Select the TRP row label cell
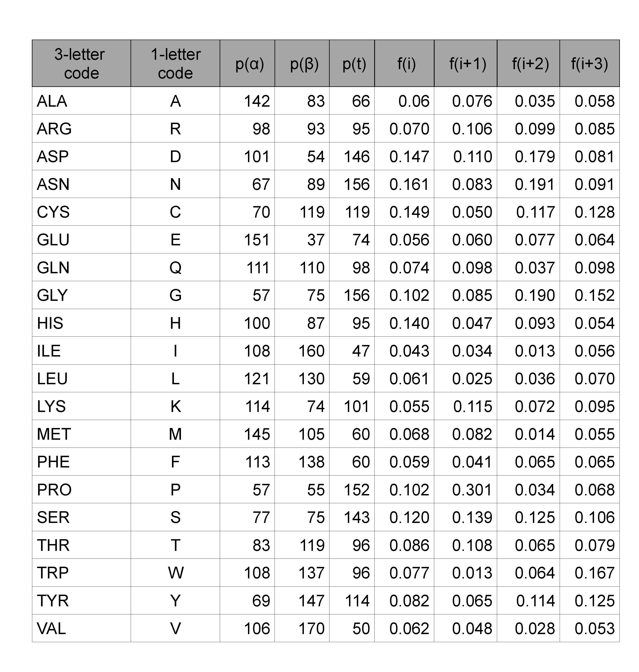This screenshot has height=672, width=639. point(53,573)
